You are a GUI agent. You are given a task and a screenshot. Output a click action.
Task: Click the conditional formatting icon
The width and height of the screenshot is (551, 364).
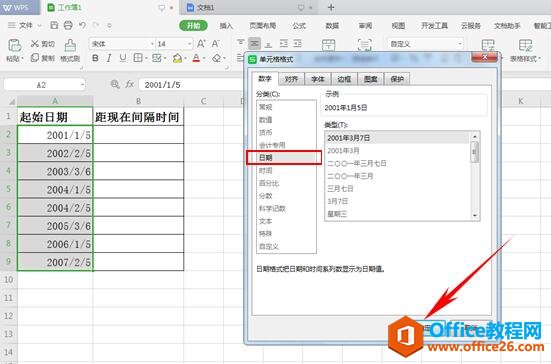(488, 45)
